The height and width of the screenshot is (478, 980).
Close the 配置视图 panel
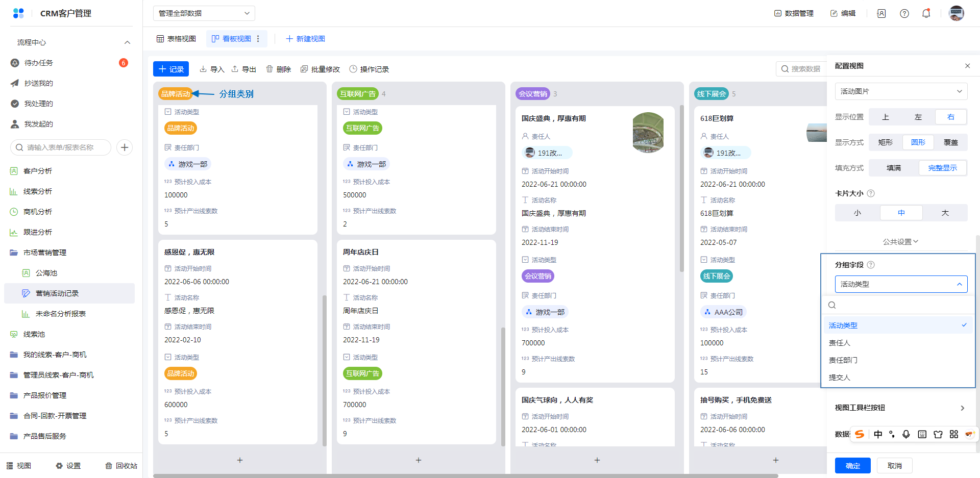click(x=967, y=66)
